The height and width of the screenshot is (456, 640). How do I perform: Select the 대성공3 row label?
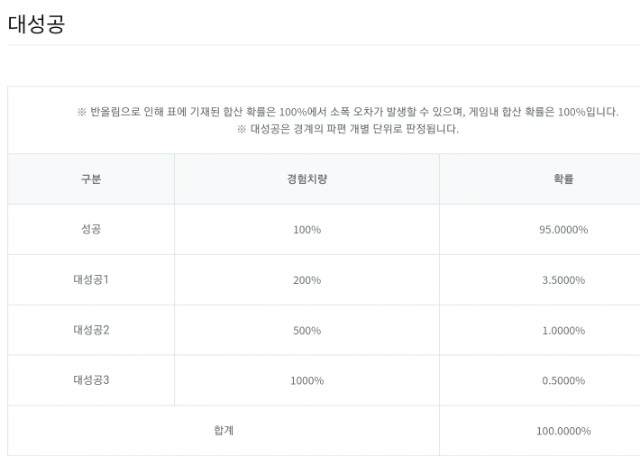click(90, 379)
